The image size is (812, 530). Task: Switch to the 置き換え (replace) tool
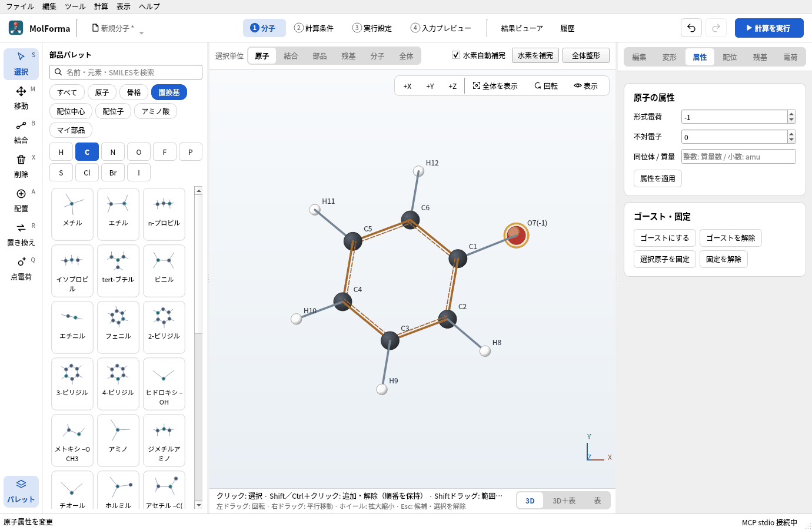(x=21, y=234)
